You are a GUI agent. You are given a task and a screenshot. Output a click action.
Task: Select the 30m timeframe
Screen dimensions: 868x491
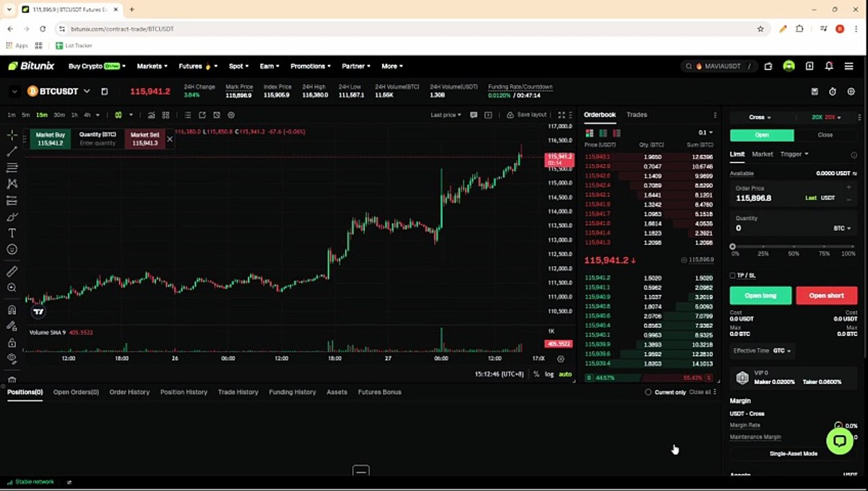click(59, 115)
